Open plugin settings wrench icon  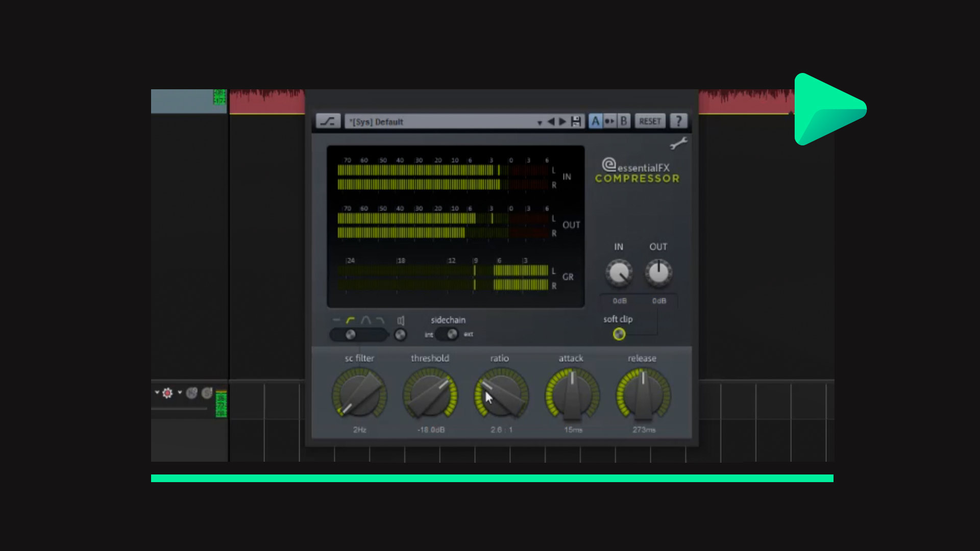678,143
